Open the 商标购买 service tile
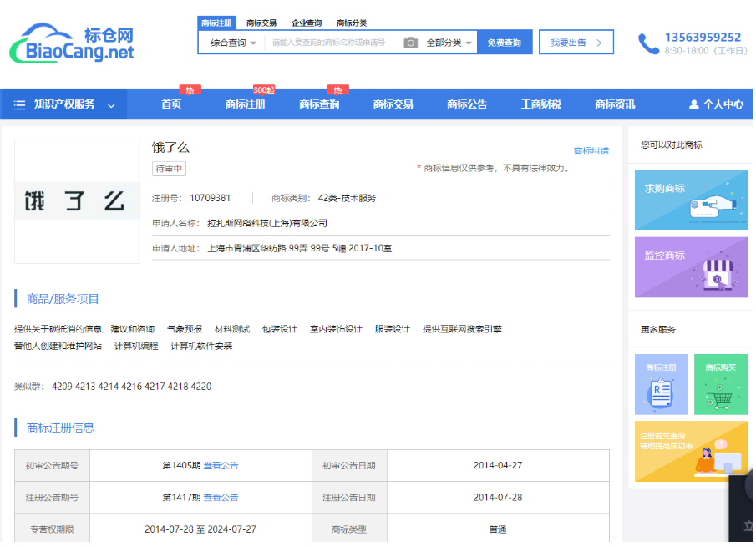The width and height of the screenshot is (756, 547). (x=720, y=385)
